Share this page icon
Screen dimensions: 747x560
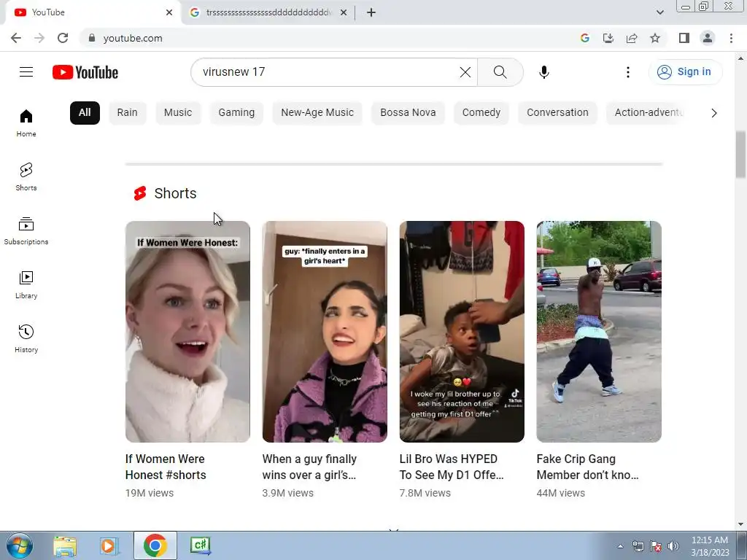(x=632, y=38)
